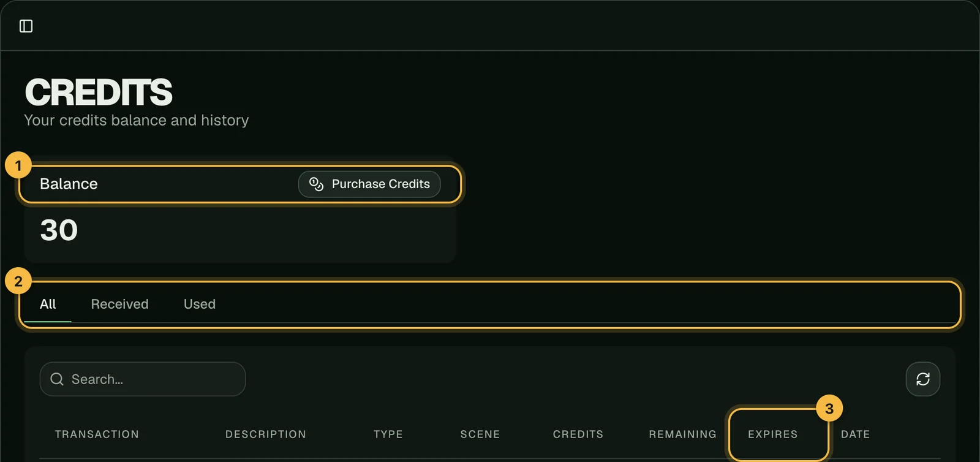Click the Purchase Credits button
Viewport: 980px width, 462px height.
pyautogui.click(x=369, y=184)
